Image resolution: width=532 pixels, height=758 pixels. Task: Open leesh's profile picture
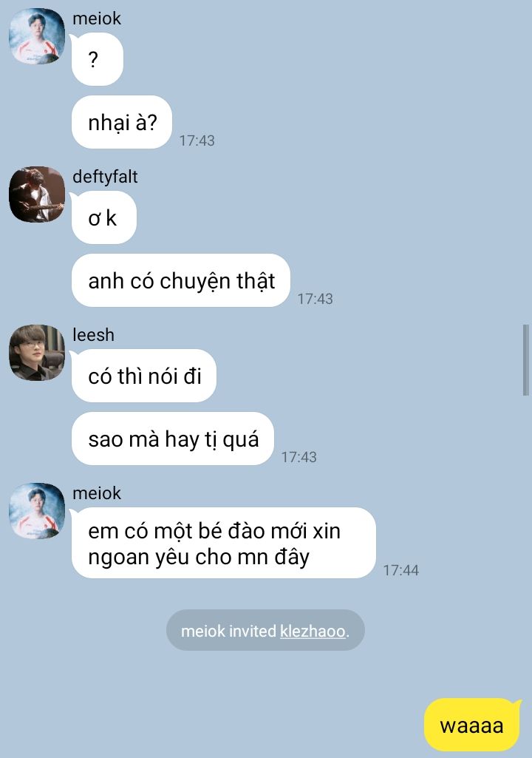(37, 353)
